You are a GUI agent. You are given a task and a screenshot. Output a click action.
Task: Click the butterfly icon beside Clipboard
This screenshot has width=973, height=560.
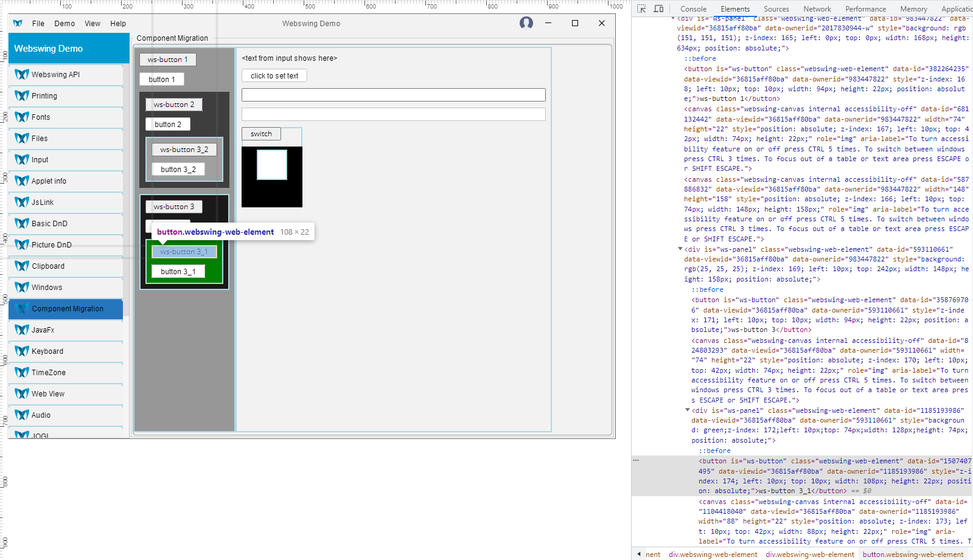(x=22, y=266)
